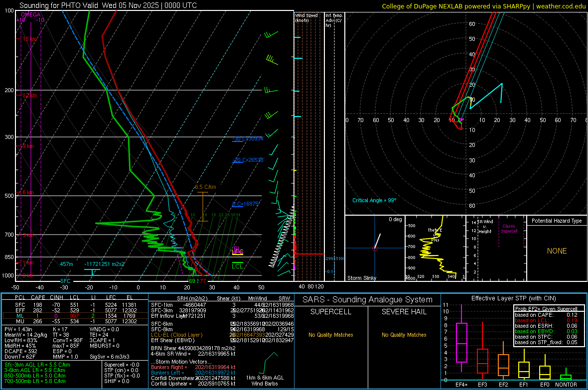Click the SUPERCELL column header in SARS

coord(331,312)
